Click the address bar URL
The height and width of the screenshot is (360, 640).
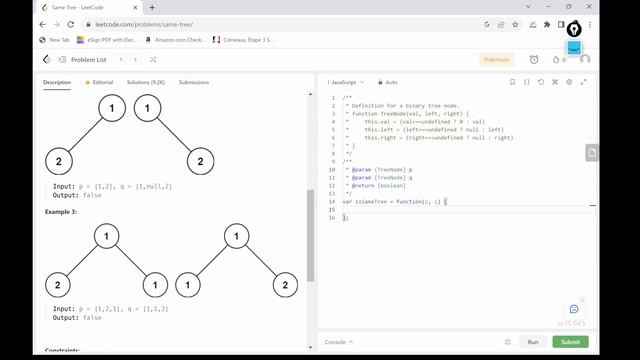coord(144,24)
